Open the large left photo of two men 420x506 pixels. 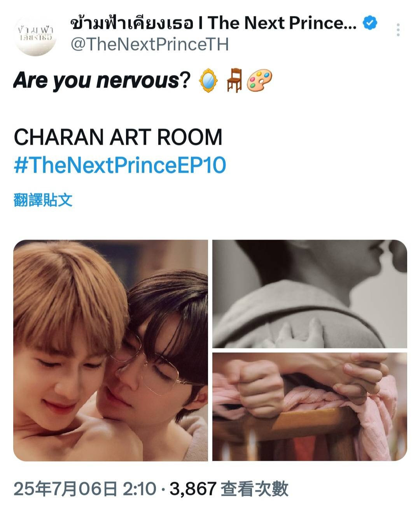coord(110,350)
